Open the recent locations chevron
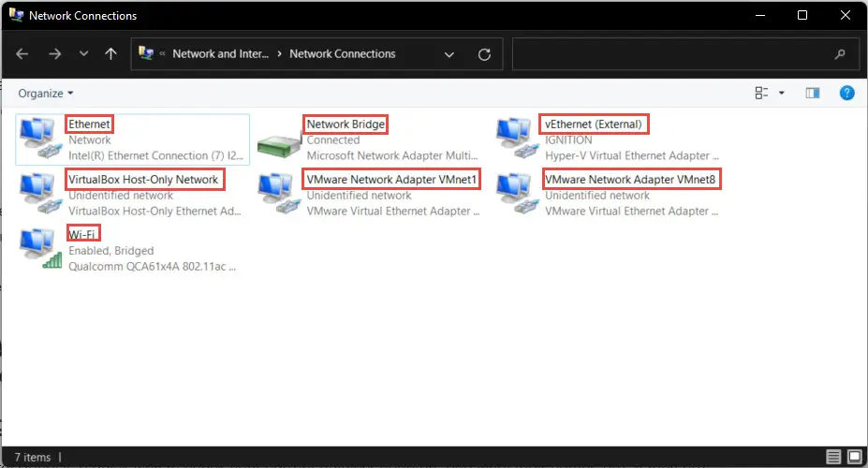This screenshot has width=868, height=468. click(x=83, y=53)
